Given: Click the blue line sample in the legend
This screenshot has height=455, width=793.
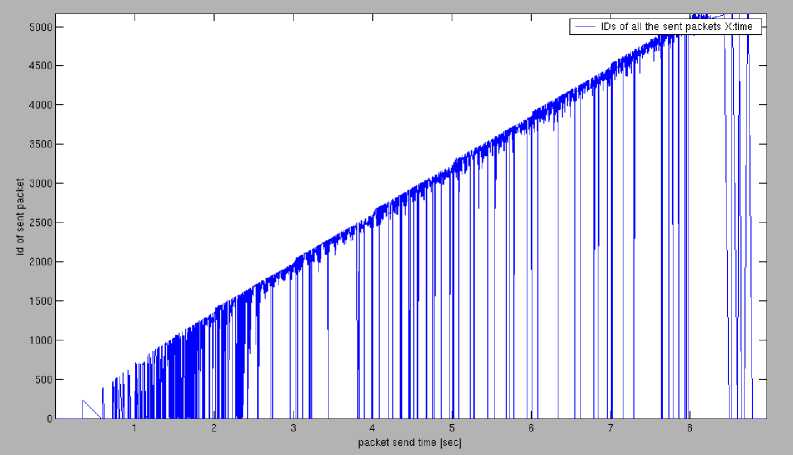Looking at the screenshot, I should coord(585,26).
